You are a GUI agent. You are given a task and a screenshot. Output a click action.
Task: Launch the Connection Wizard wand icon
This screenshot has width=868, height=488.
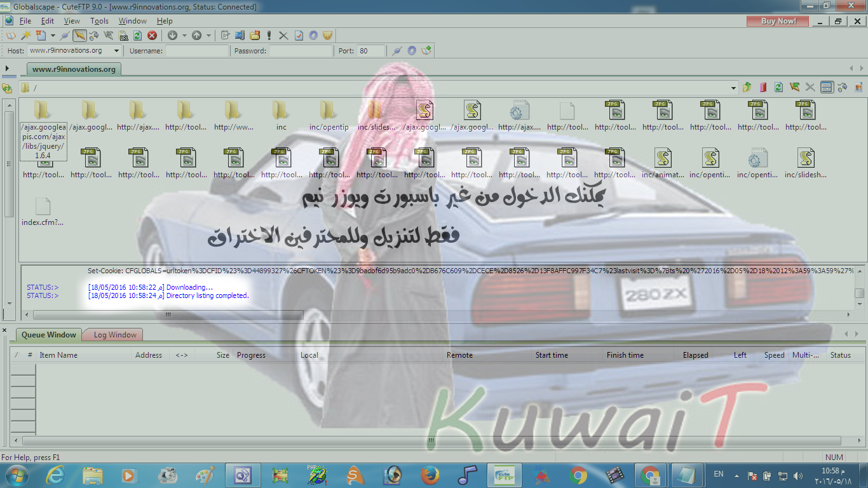click(26, 36)
